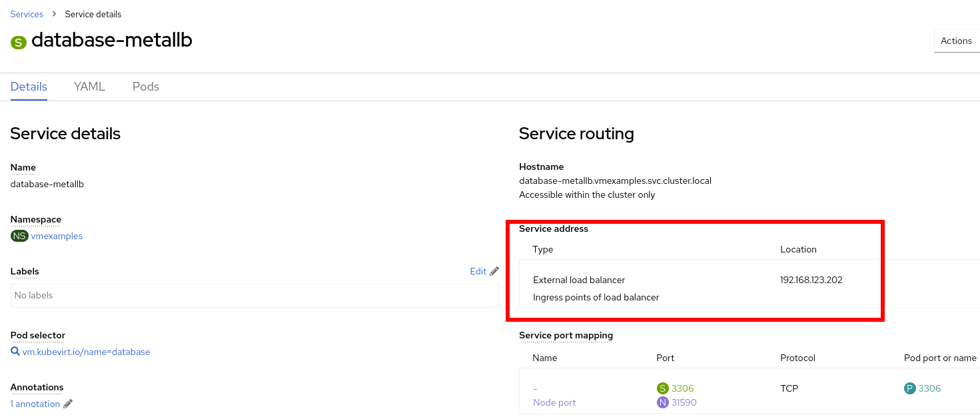Viewport: 980px width, 419px height.
Task: Click the 1 annotation link
Action: 34,403
